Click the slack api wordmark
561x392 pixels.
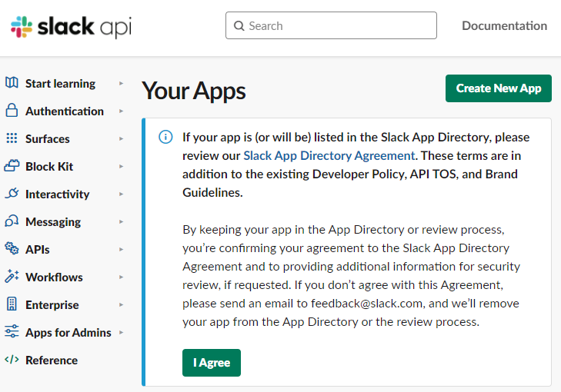[85, 27]
